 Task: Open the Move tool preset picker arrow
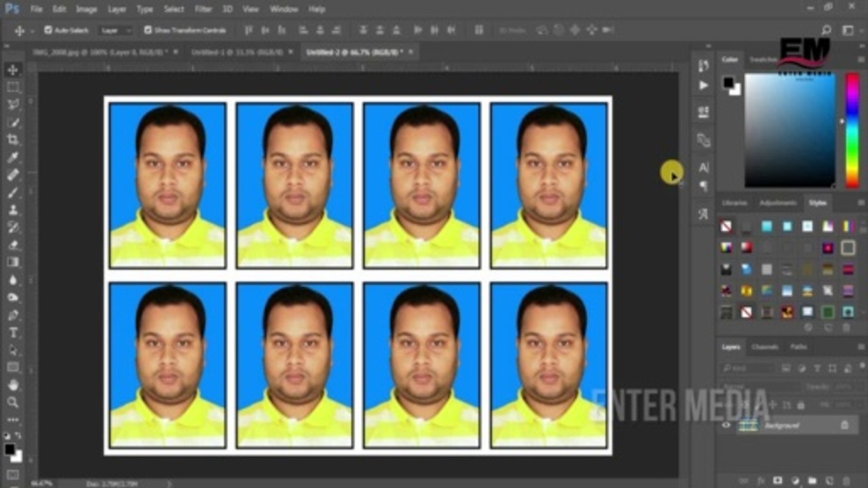(32, 30)
